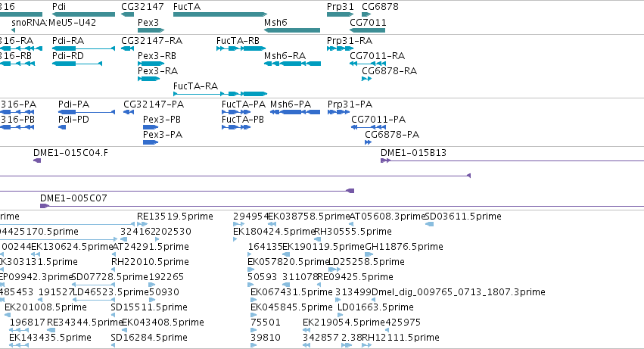Image resolution: width=644 pixels, height=349 pixels.
Task: Select the CG6878 gene label
Action: [x=380, y=7]
